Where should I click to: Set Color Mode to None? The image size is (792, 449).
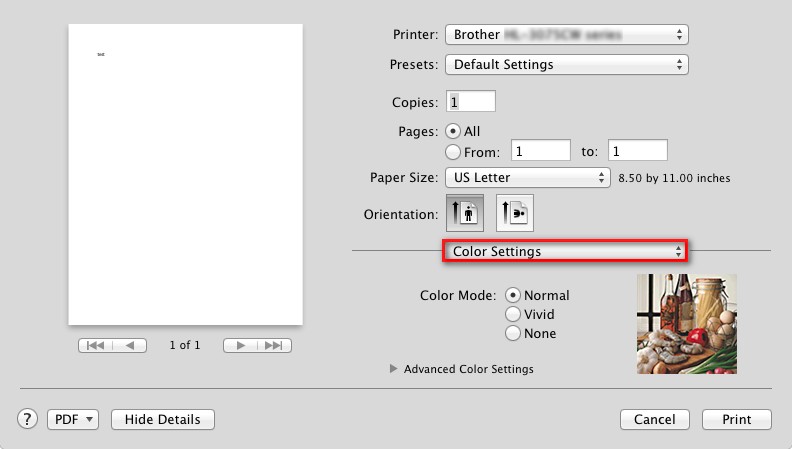pos(513,333)
